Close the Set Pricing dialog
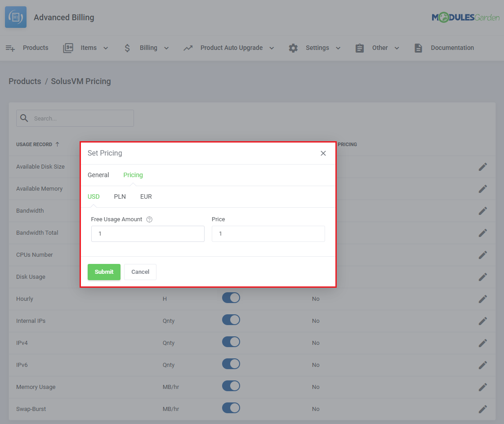The width and height of the screenshot is (504, 424). tap(323, 153)
